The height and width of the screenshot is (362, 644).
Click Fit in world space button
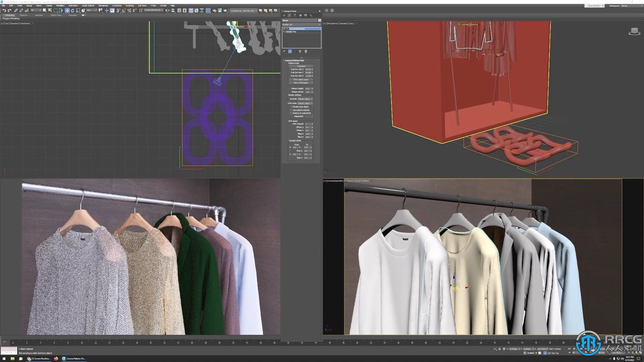tap(301, 83)
